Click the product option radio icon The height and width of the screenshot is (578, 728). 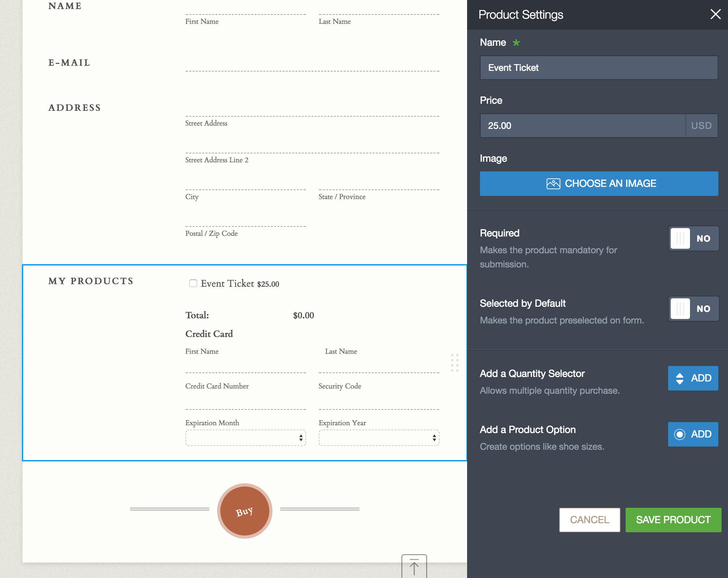point(679,434)
